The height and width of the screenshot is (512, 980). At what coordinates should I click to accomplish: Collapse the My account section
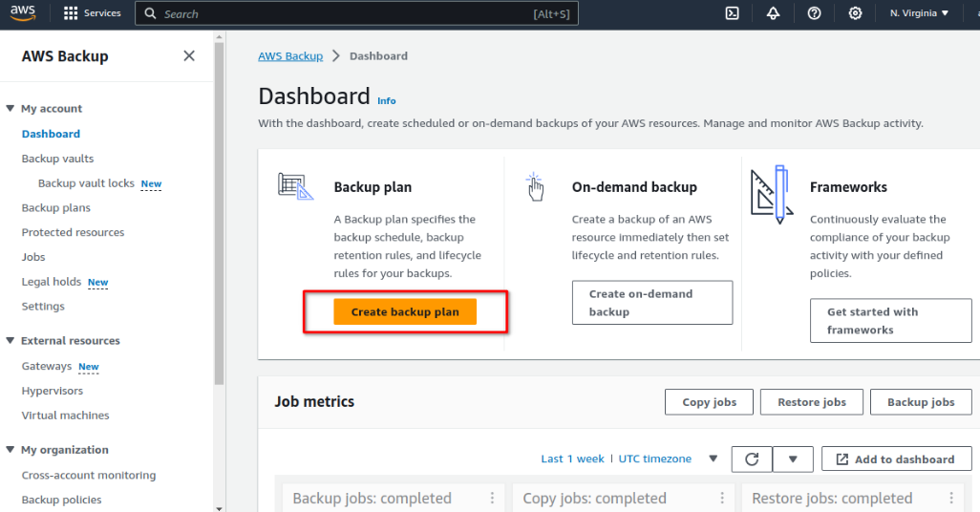10,108
